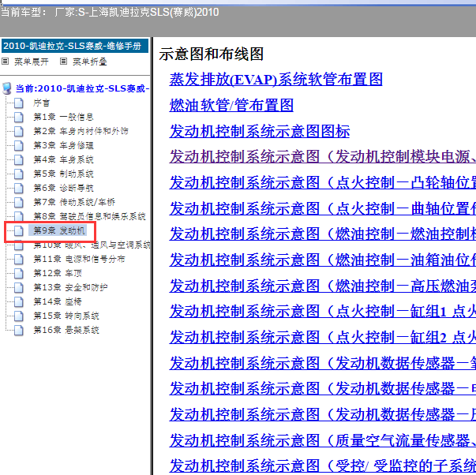Open 第10章 暖风、通风与空调系统
Image resolution: width=476 pixels, height=475 pixels.
(x=92, y=245)
